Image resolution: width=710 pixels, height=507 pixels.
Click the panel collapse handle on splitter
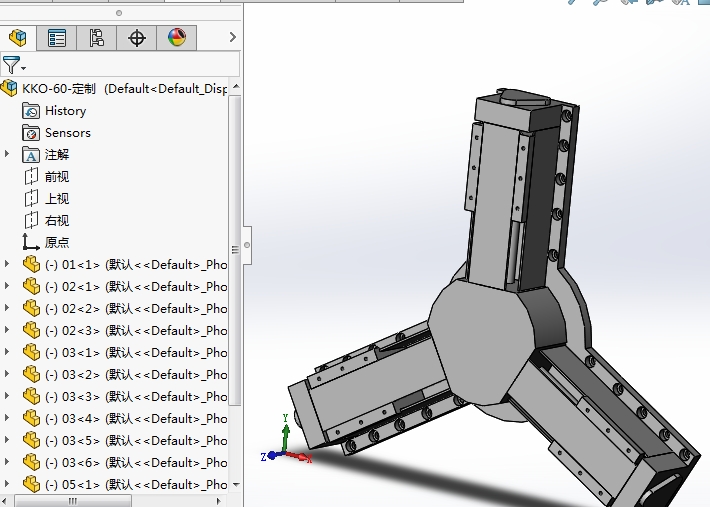(247, 245)
